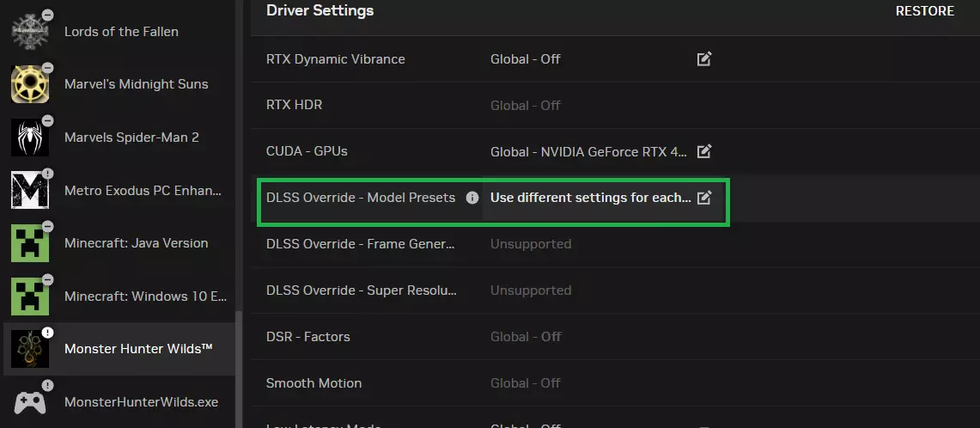Click the Lords of the Fallen game icon
This screenshot has height=428, width=980.
[x=30, y=31]
